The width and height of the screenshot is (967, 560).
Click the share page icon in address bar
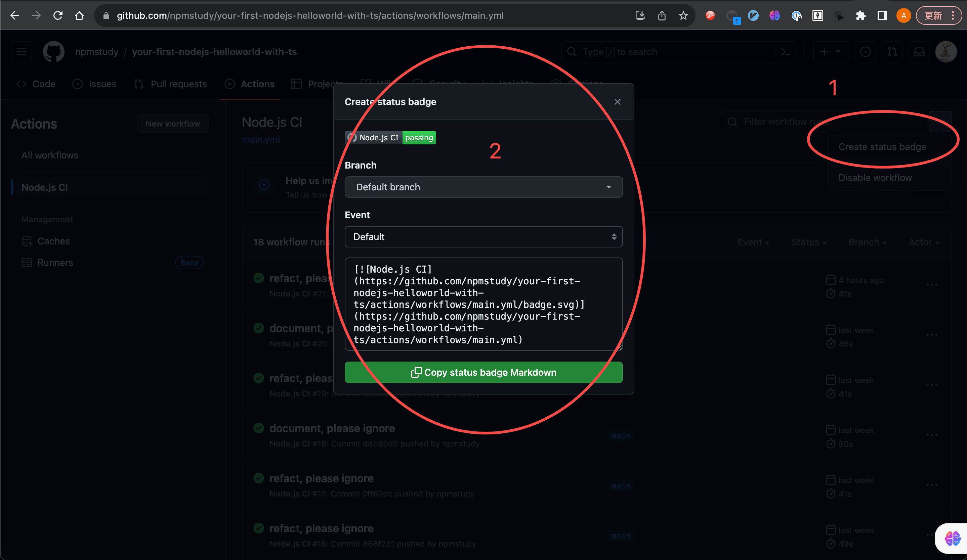[662, 15]
